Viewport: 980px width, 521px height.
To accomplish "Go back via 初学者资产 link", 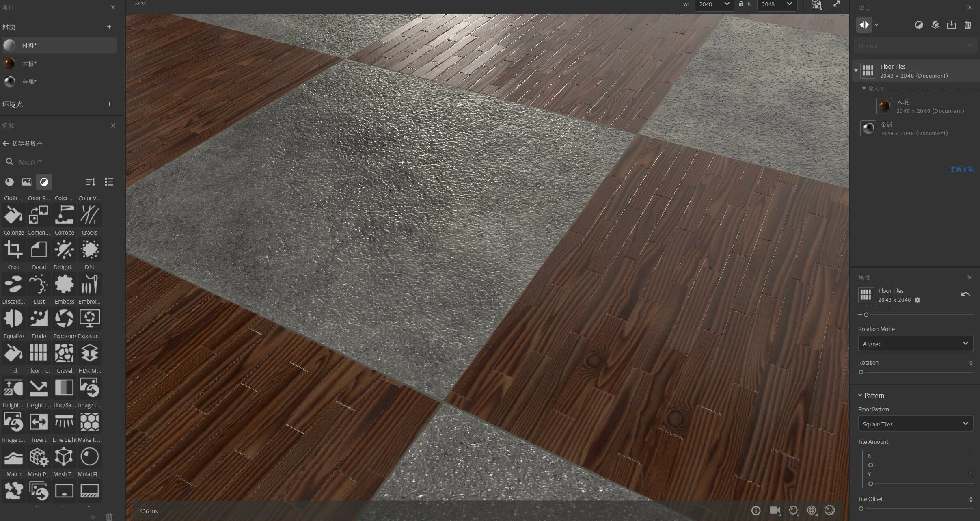I will coord(27,143).
